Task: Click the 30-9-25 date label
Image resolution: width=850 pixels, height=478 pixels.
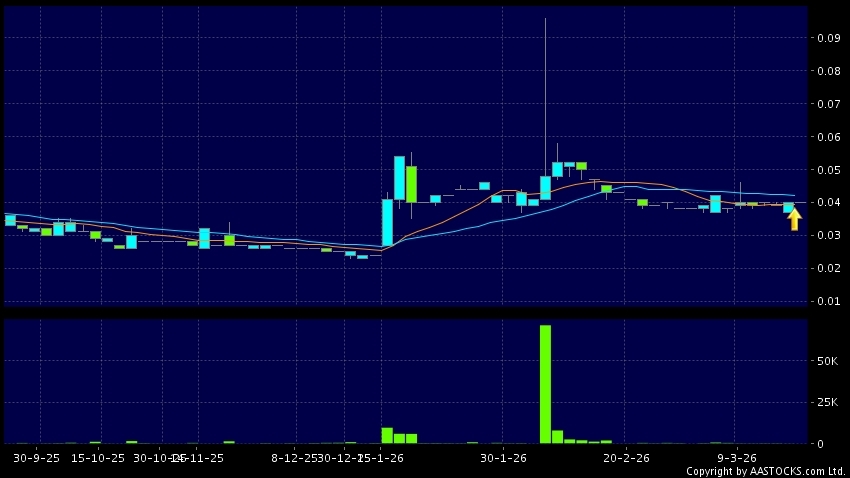Action: pos(39,456)
